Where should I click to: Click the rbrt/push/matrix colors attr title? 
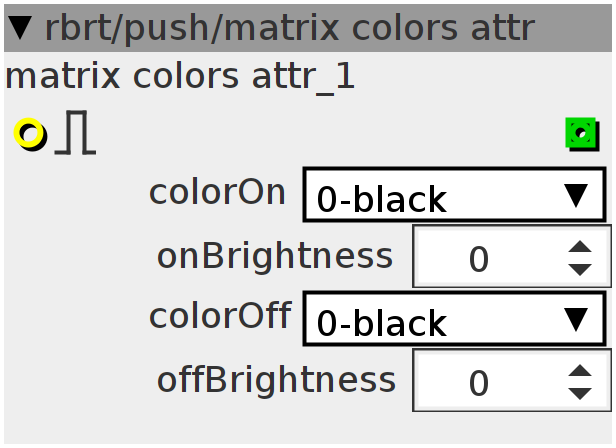point(290,29)
